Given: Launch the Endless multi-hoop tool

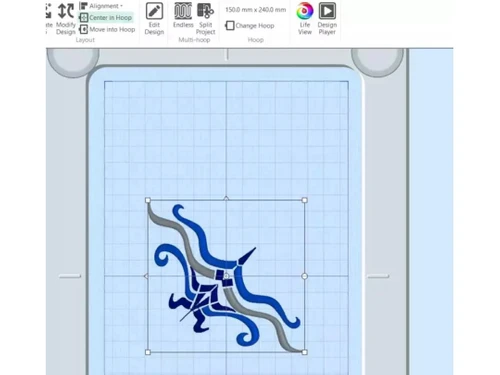Looking at the screenshot, I should tap(183, 15).
